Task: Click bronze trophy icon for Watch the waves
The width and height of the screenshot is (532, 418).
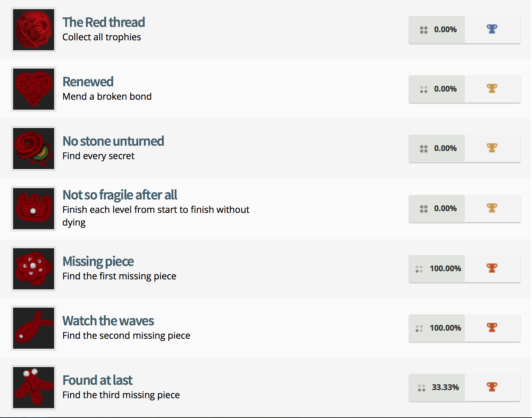Action: [x=492, y=327]
